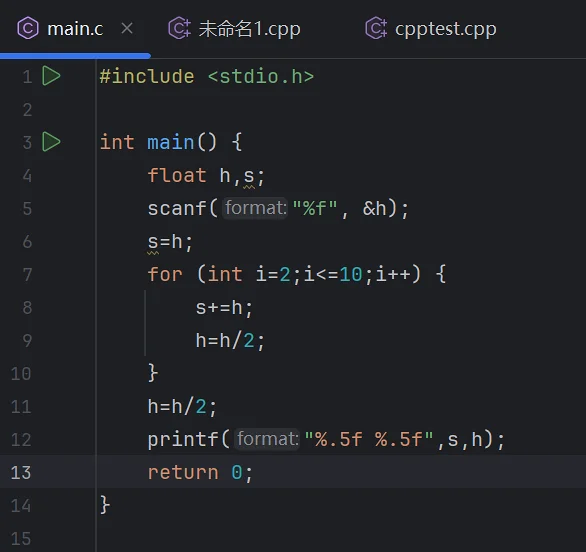The height and width of the screenshot is (552, 586).
Task: Click the '&h' argument in scanf
Action: pos(374,209)
